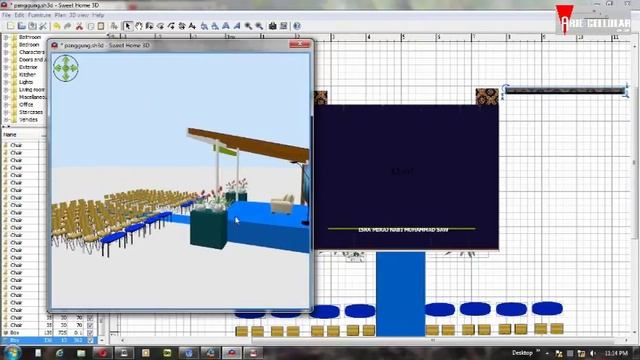Expand the Characters furniture category
640x360 pixels.
(6, 52)
